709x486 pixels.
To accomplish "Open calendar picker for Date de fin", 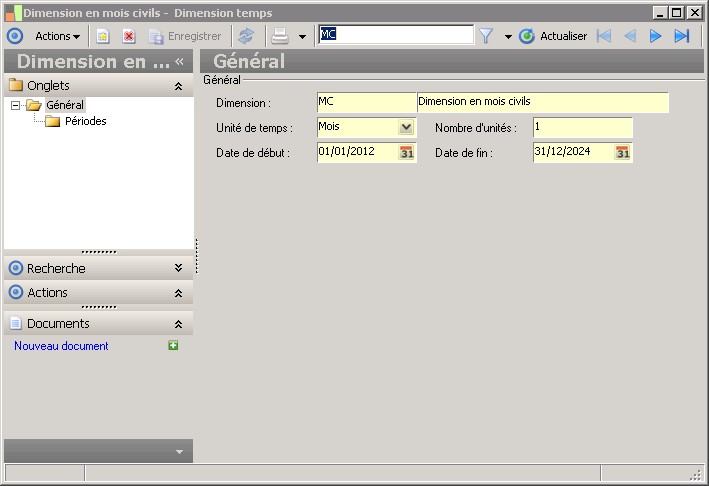I will pos(623,152).
